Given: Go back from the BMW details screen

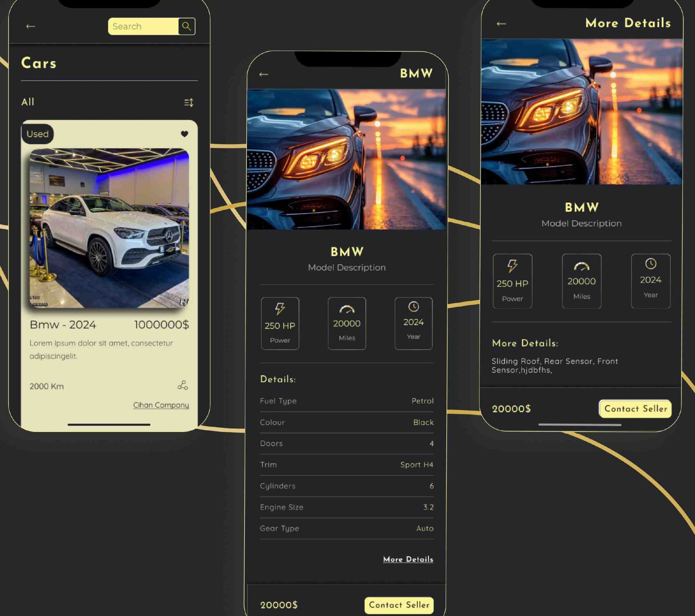Looking at the screenshot, I should (x=264, y=74).
